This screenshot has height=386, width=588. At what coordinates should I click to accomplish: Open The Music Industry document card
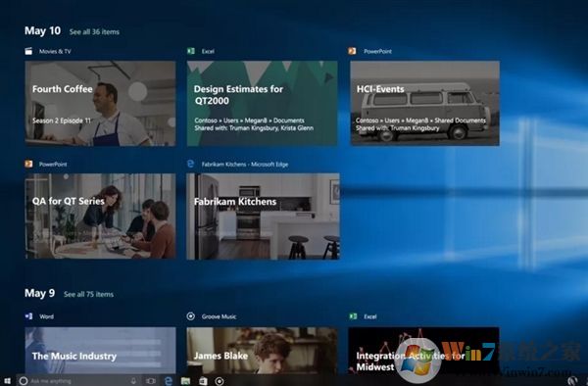coord(100,351)
